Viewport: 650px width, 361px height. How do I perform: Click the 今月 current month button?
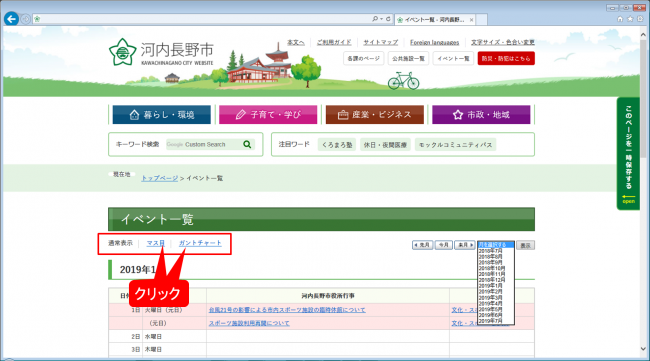point(444,245)
